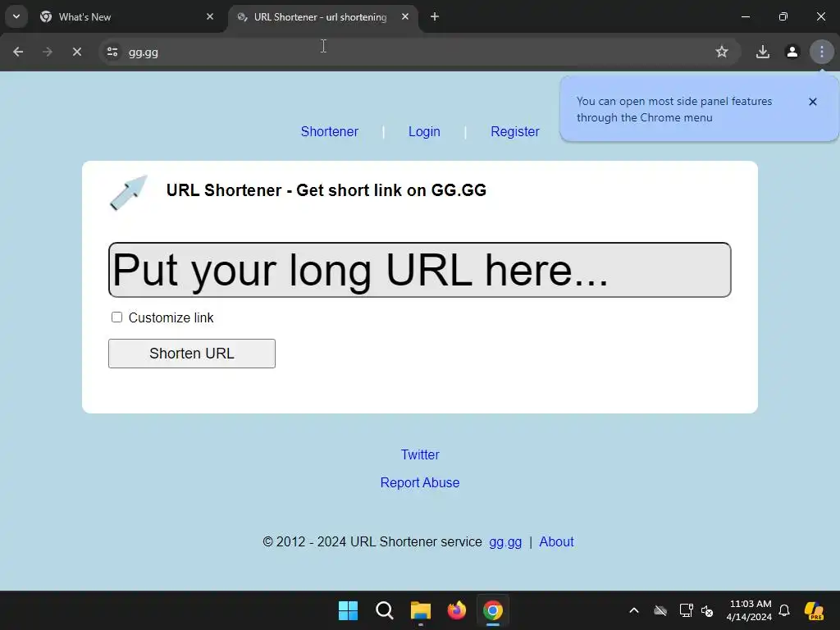Open the Register link
The image size is (840, 630).
pos(515,132)
